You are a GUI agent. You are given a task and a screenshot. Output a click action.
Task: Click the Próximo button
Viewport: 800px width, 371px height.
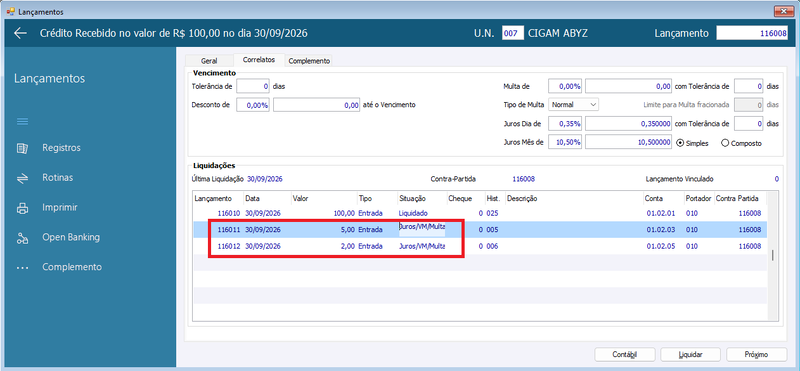[x=756, y=354]
